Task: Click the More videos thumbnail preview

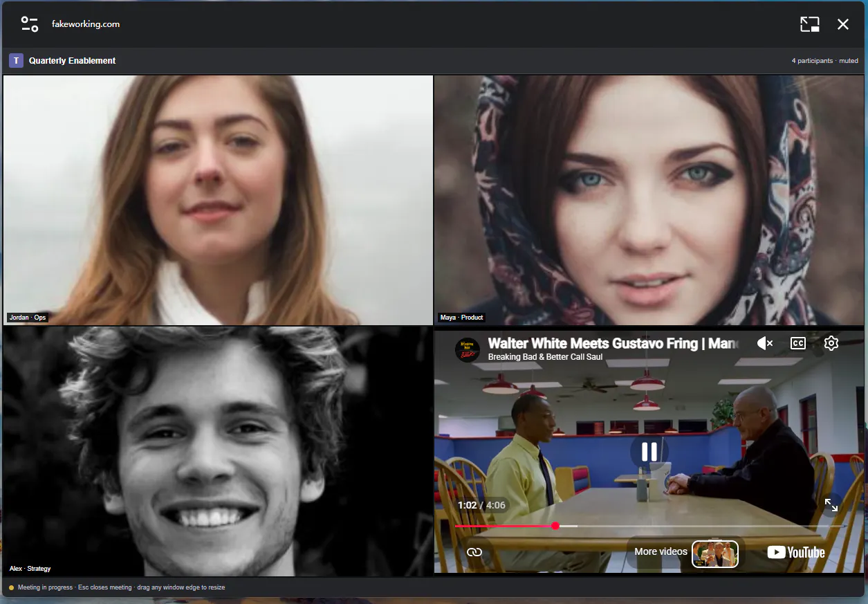Action: pos(715,553)
